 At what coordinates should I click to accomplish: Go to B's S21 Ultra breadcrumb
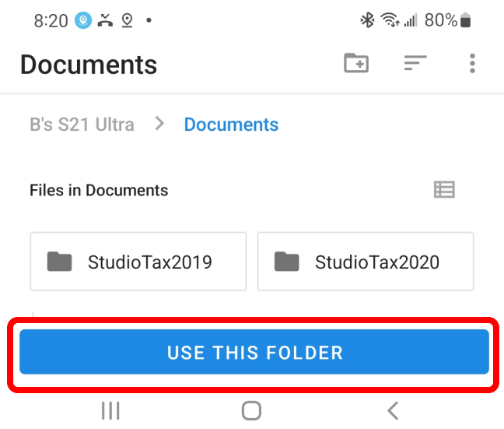pos(82,125)
